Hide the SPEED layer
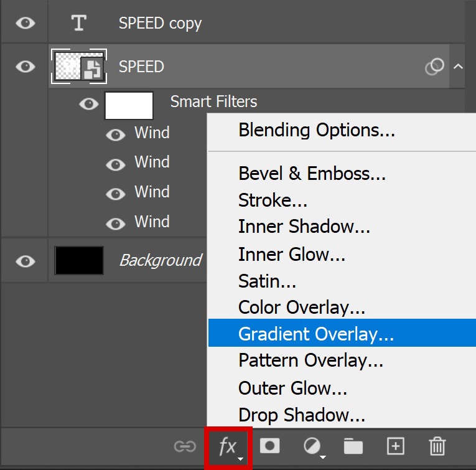Image resolution: width=476 pixels, height=470 pixels. coord(25,67)
